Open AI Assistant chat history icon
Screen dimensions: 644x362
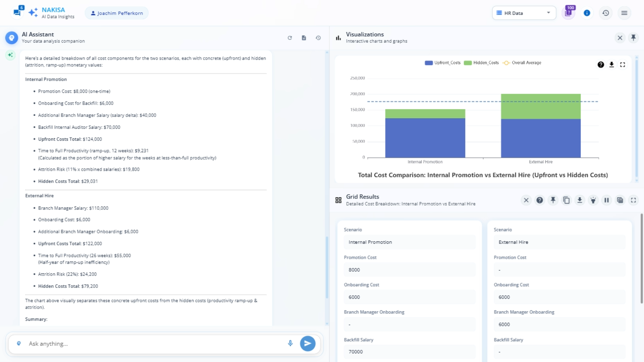coord(318,38)
